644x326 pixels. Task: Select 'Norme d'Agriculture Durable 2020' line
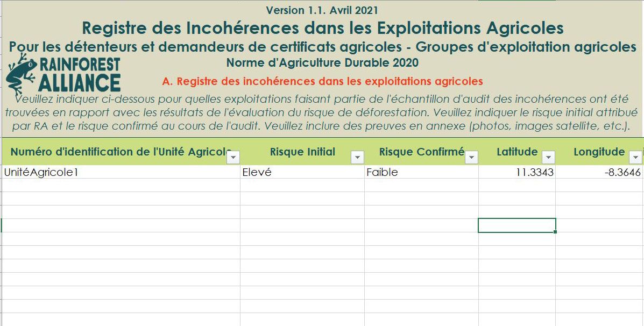322,63
